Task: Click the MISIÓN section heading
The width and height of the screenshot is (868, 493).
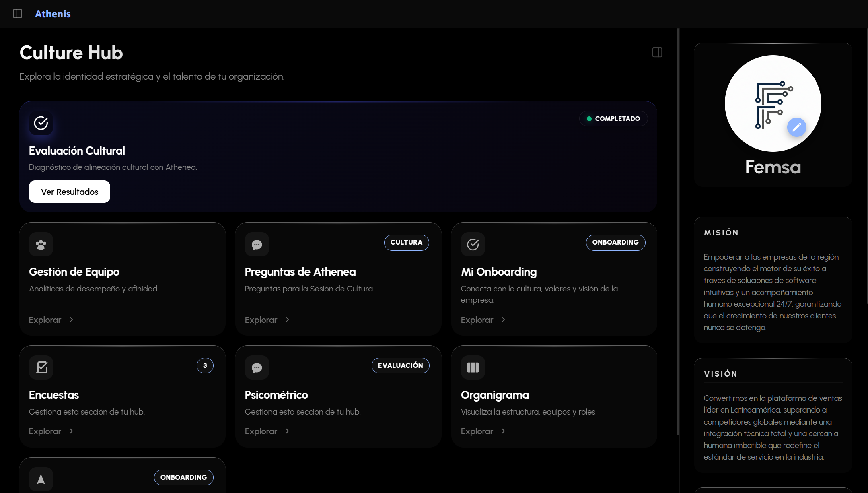Action: [721, 233]
